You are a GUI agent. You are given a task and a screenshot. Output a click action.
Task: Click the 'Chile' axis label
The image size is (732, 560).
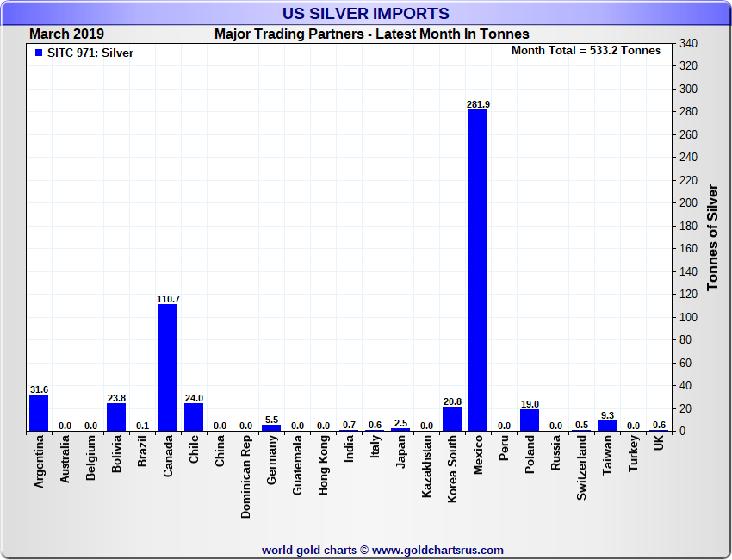194,449
